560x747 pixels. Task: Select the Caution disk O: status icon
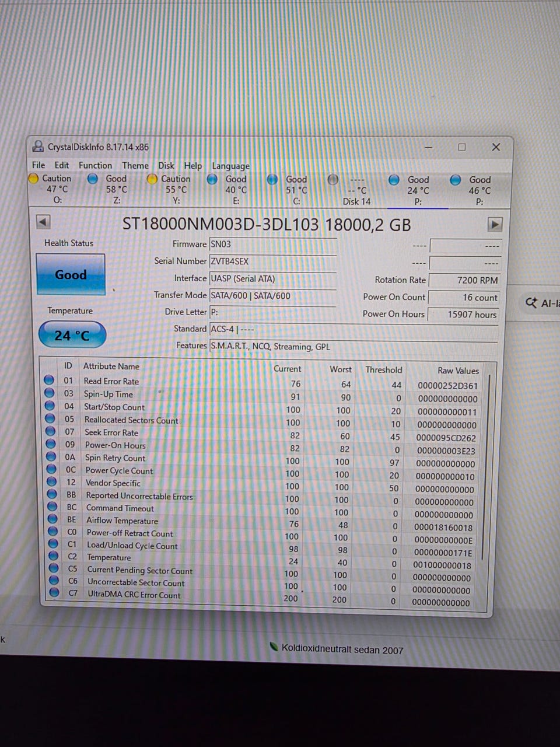click(34, 179)
